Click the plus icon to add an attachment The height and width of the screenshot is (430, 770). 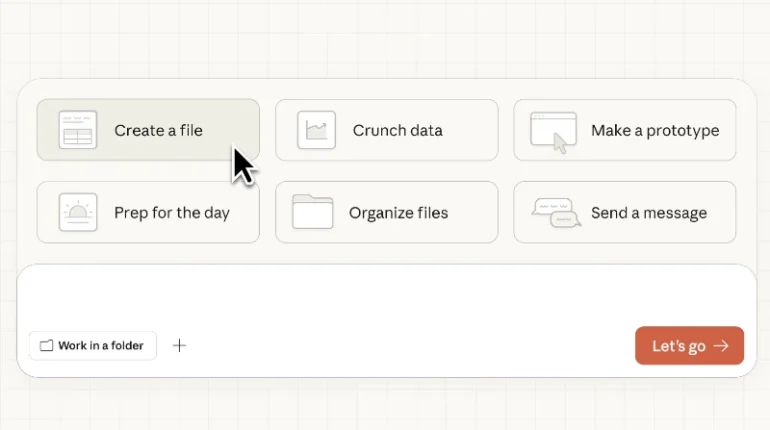[x=180, y=345]
